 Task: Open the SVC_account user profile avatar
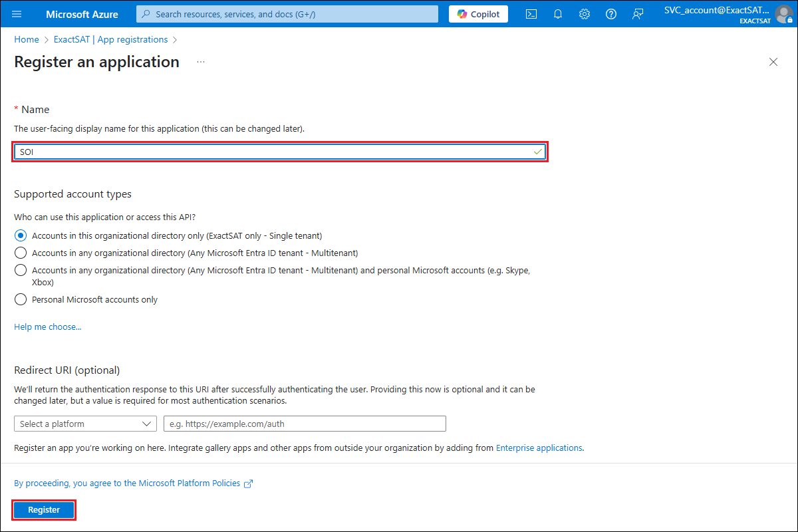784,14
